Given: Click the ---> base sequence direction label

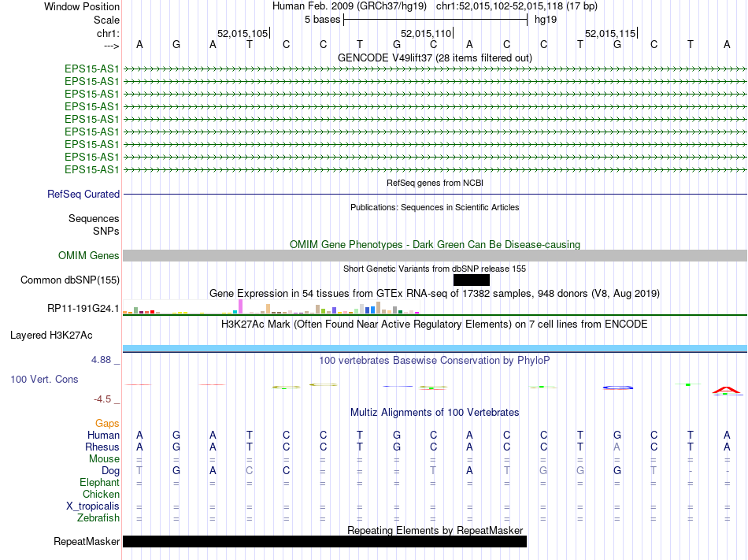Looking at the screenshot, I should tap(112, 46).
